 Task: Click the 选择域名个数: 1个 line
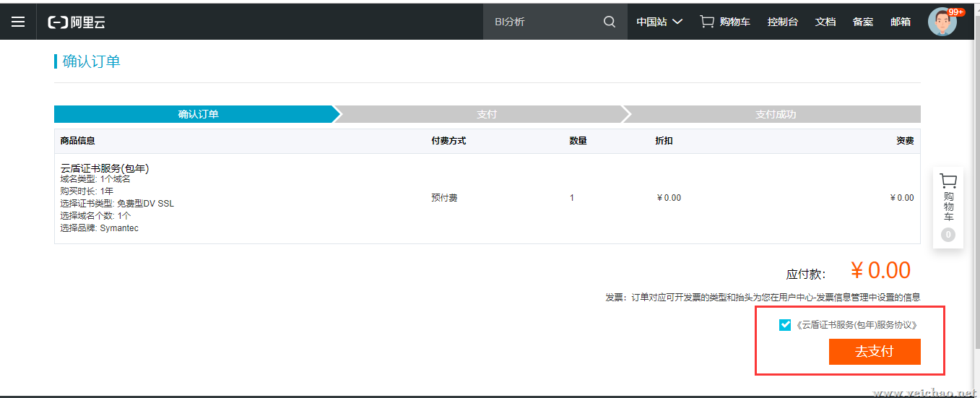(x=95, y=216)
